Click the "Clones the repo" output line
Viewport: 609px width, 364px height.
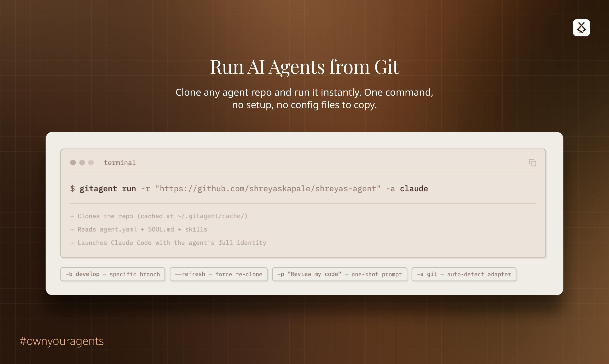click(x=159, y=216)
